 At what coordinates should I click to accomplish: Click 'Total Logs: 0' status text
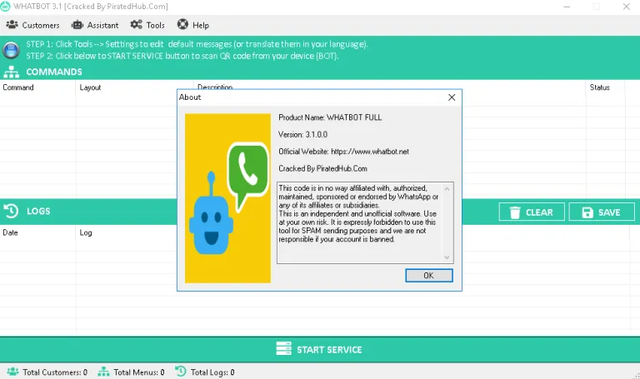[x=213, y=372]
